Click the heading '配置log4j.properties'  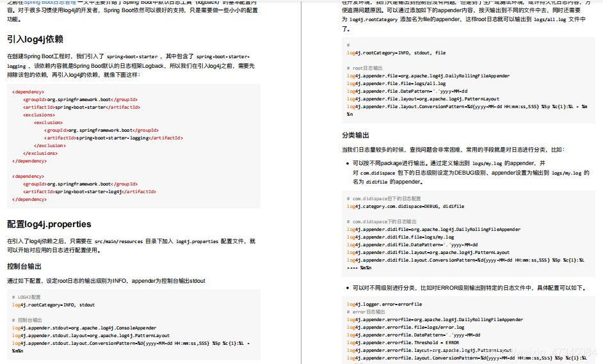click(49, 224)
